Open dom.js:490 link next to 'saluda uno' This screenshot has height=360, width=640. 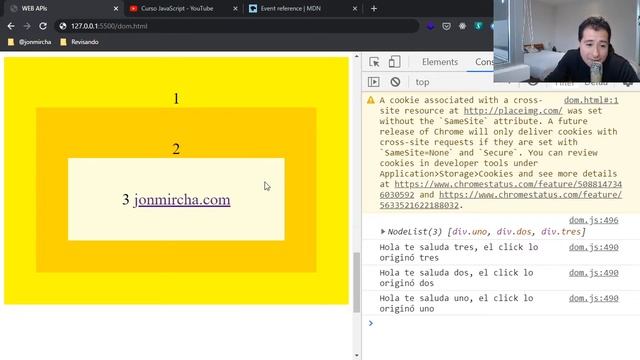click(593, 298)
